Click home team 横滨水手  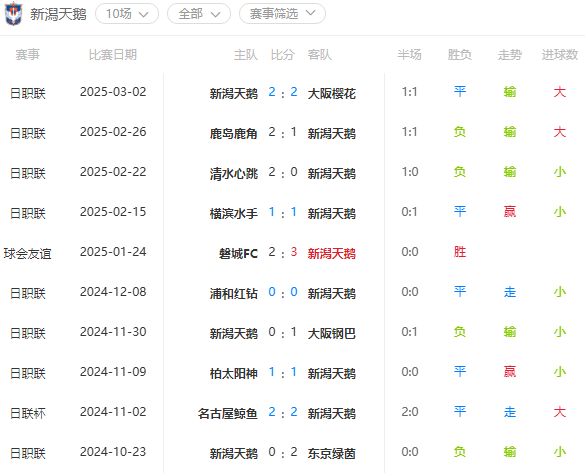[x=234, y=213]
